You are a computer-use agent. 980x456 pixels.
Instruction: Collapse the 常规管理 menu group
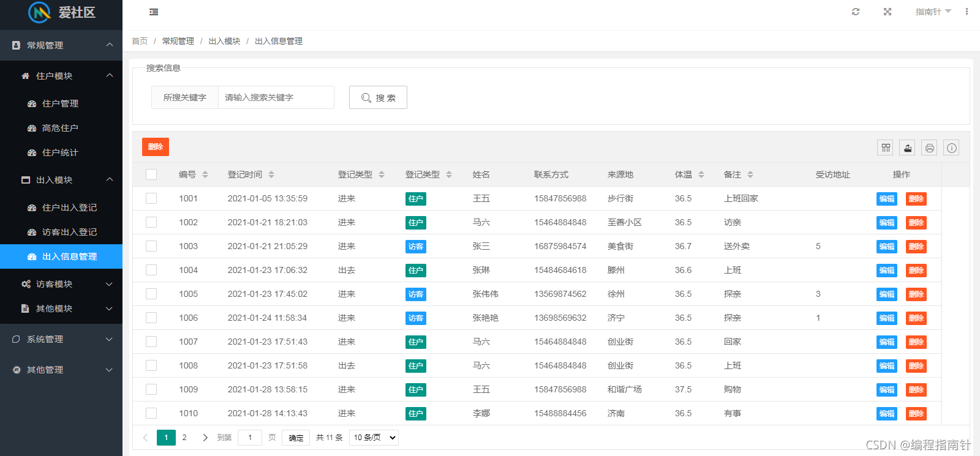click(61, 45)
